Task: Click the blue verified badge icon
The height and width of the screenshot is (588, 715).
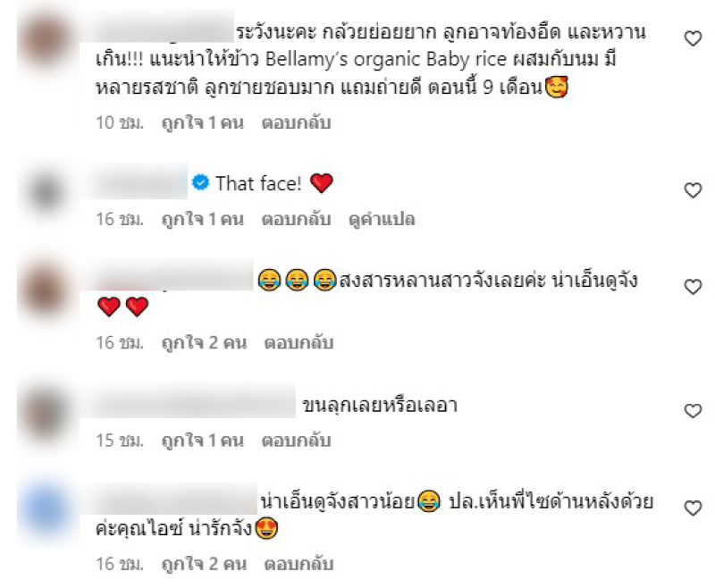Action: (200, 182)
